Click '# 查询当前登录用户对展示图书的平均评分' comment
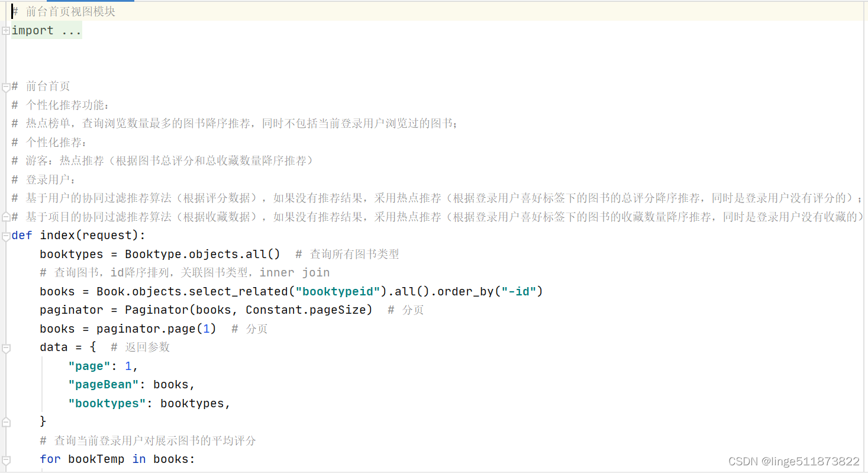The width and height of the screenshot is (868, 473). [148, 440]
